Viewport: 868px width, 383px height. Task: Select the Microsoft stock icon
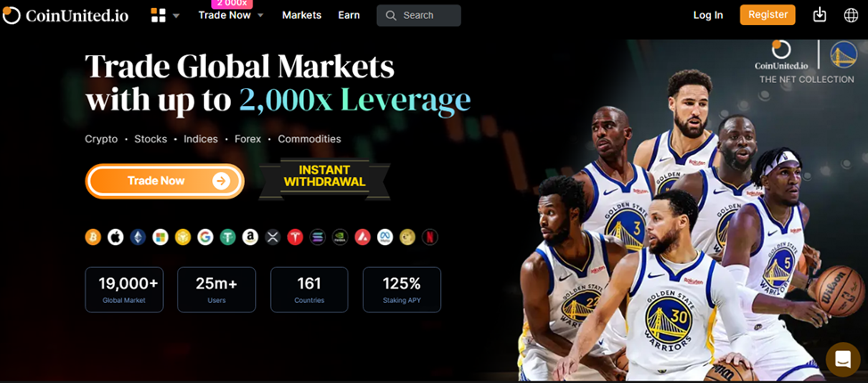click(x=160, y=238)
